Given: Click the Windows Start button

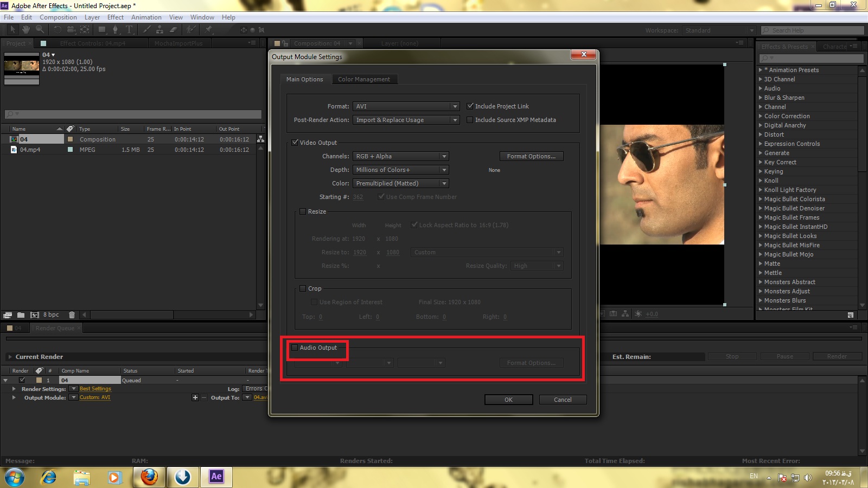Looking at the screenshot, I should pos(14,477).
